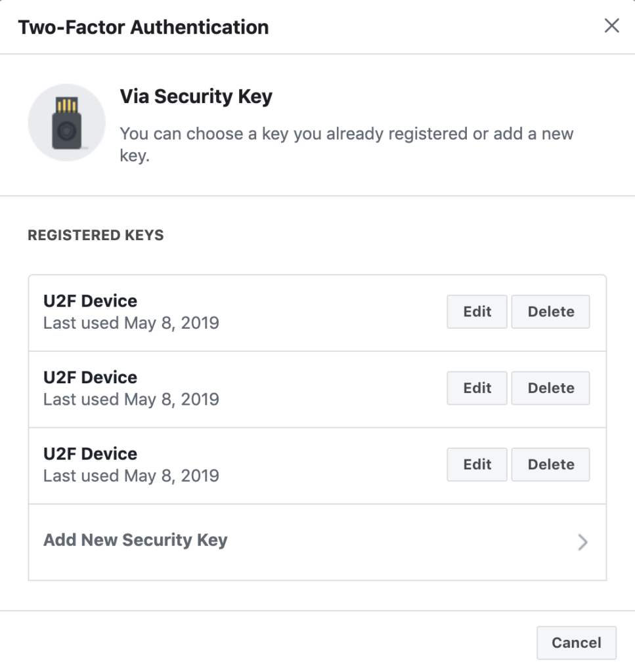Image resolution: width=635 pixels, height=672 pixels.
Task: Click the chevron arrow beside Add New Security Key
Action: (582, 542)
